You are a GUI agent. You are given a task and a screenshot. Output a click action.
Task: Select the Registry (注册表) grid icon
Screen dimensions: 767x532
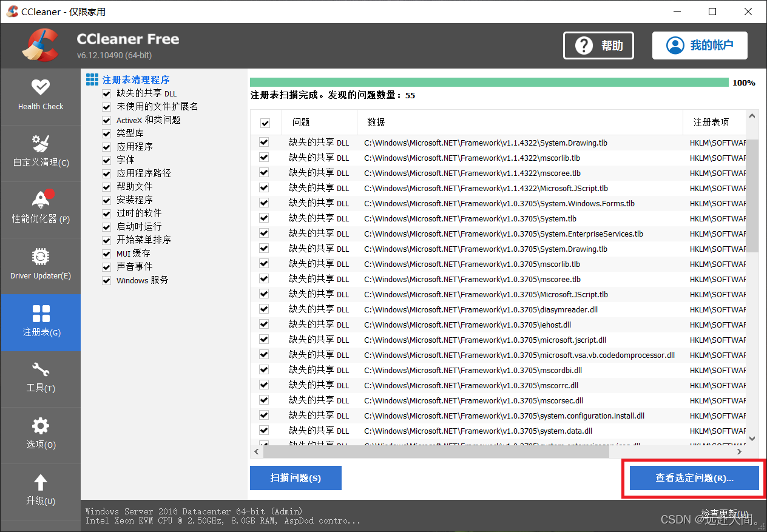click(x=41, y=314)
